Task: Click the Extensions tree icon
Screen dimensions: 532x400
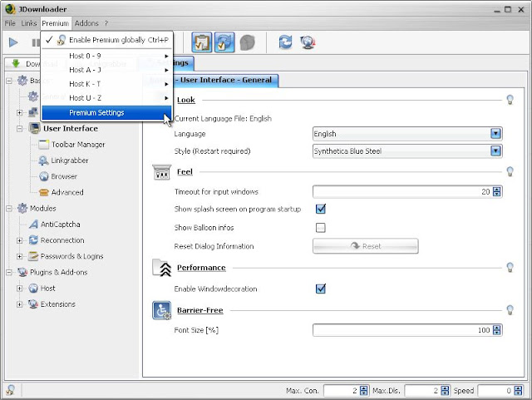Action: [x=33, y=304]
